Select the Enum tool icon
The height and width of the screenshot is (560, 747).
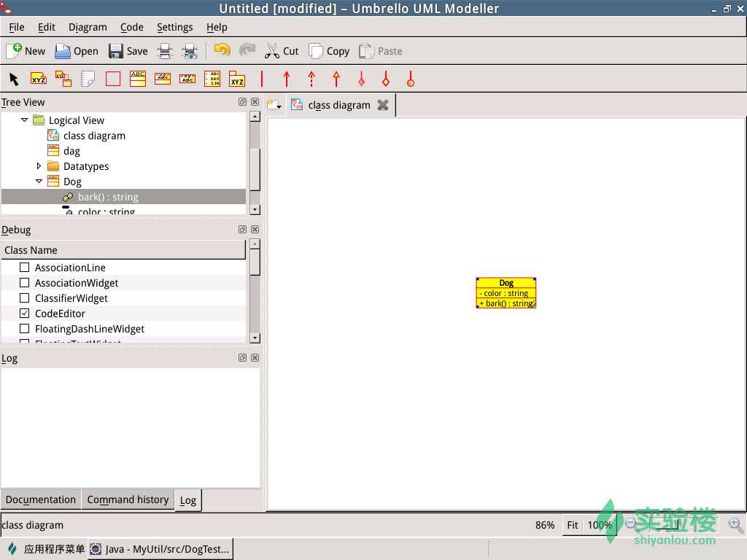[x=212, y=79]
